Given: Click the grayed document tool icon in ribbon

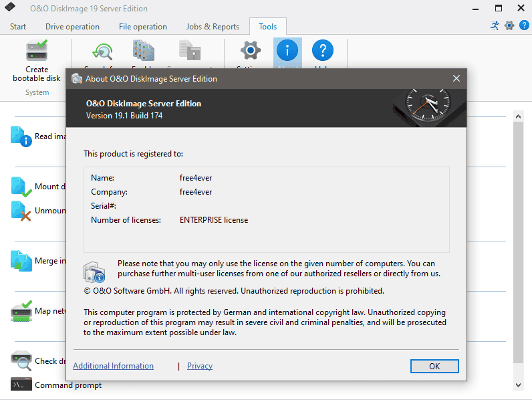Looking at the screenshot, I should click(x=190, y=50).
